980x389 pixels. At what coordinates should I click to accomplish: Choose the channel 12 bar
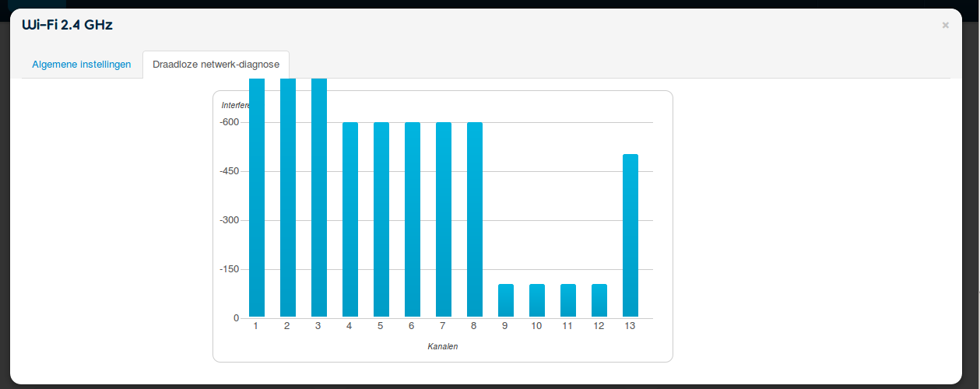pos(599,301)
